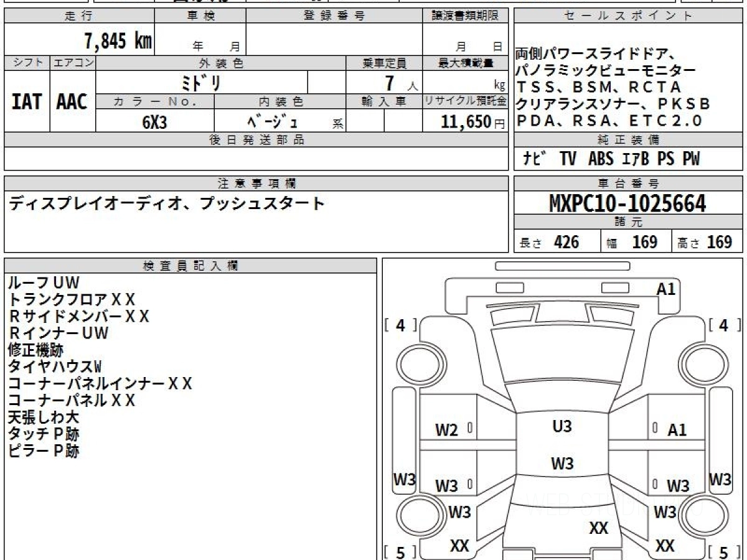The width and height of the screenshot is (747, 560).
Task: Select the recycle deposit 11,650円
Action: pyautogui.click(x=473, y=122)
